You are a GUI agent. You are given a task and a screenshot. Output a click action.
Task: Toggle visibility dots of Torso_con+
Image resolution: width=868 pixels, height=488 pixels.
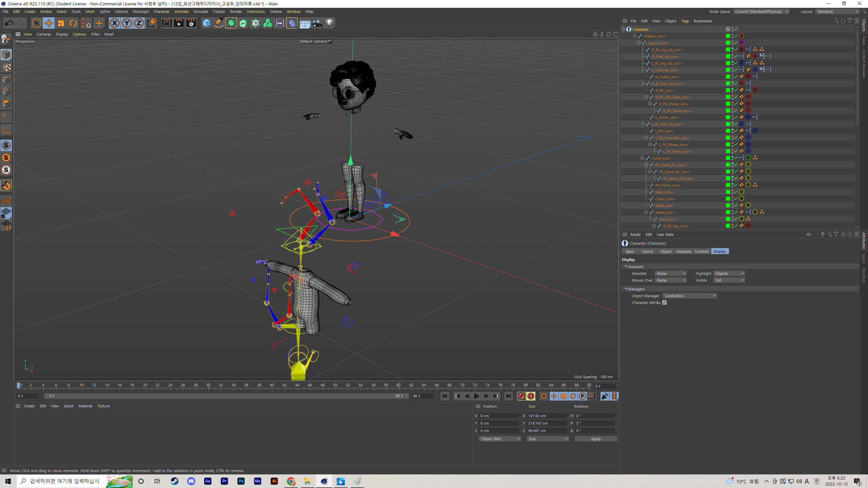click(732, 158)
